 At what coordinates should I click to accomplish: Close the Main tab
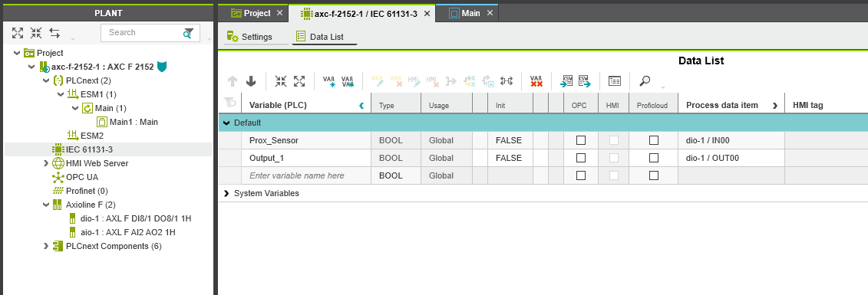(x=490, y=13)
